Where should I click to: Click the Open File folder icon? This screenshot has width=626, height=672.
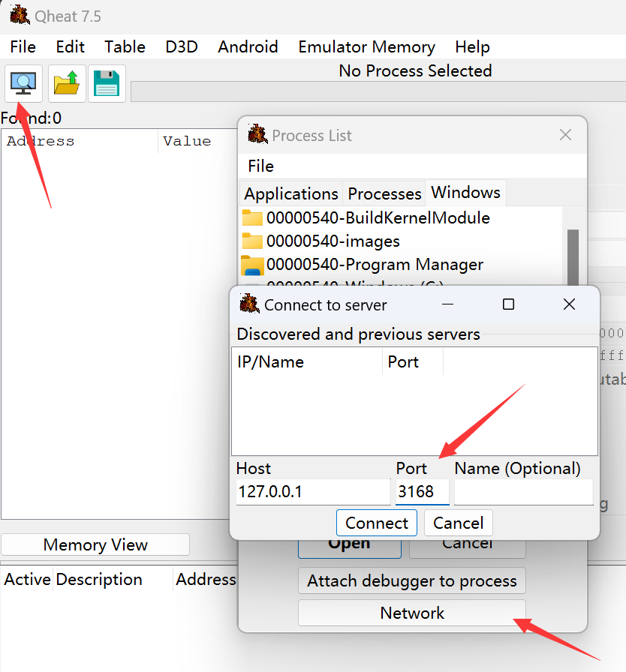click(x=67, y=83)
